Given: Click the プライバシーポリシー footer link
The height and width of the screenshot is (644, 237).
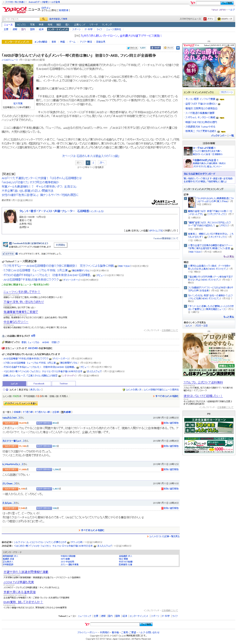Looking at the screenshot, I should tap(87, 632).
